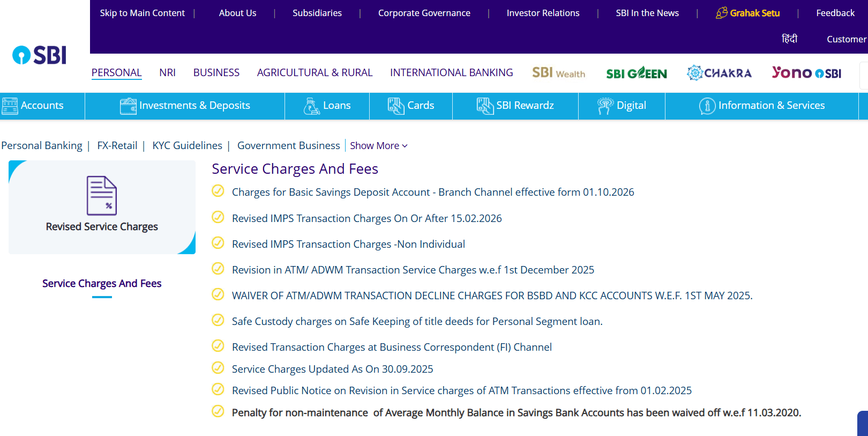Screen dimensions: 868x436
Task: Open Revised Public Notice on ATM charges 01.02.2025
Action: [462, 390]
